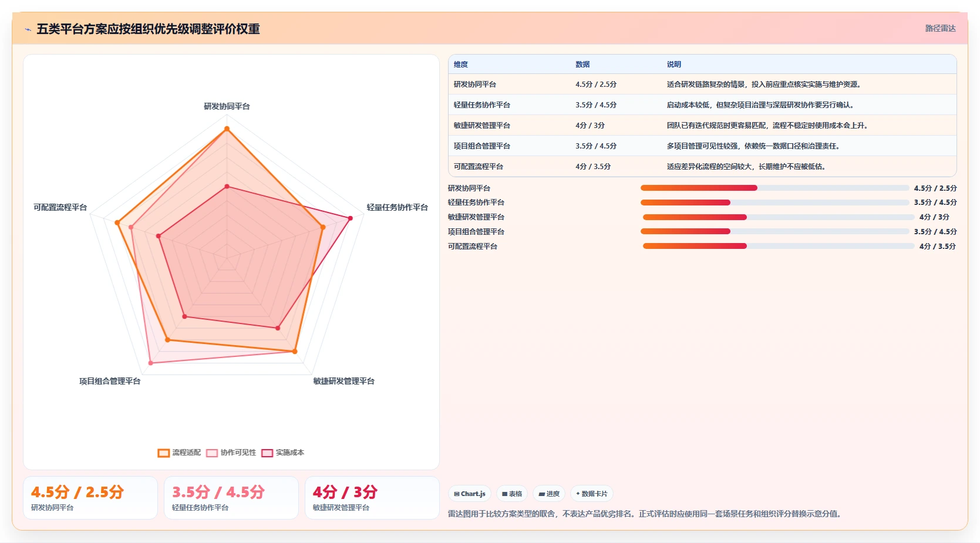
Task: Click the 轻量任务协作平台 progress bar
Action: [x=774, y=203]
